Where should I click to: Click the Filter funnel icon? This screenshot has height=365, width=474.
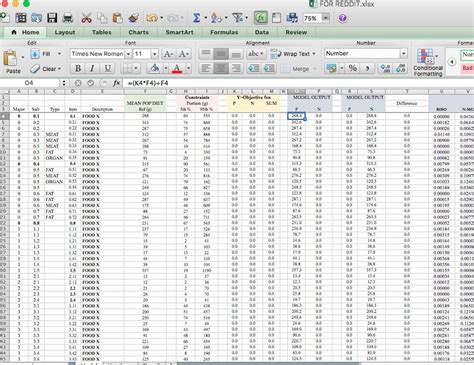tap(237, 18)
